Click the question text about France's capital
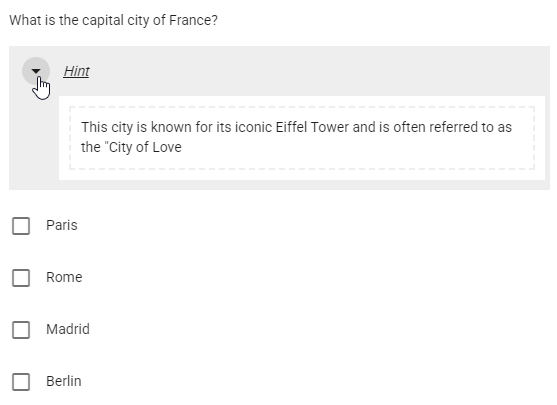Viewport: 557px width, 405px height. [113, 20]
